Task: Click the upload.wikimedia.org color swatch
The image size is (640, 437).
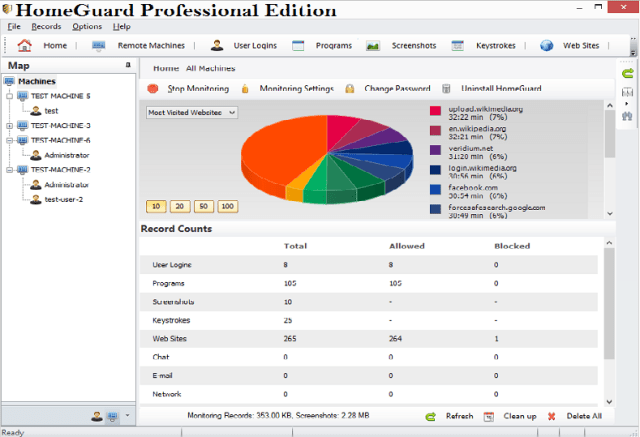Action: click(x=436, y=111)
